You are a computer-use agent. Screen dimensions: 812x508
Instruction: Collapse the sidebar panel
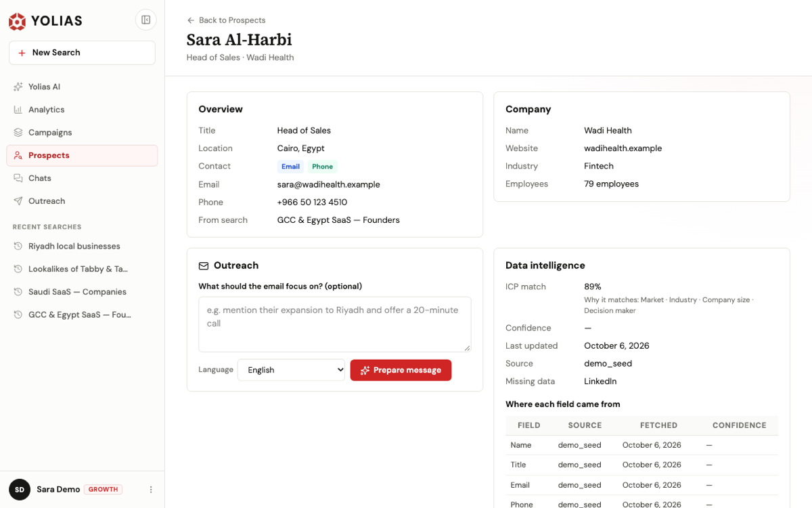pos(145,20)
